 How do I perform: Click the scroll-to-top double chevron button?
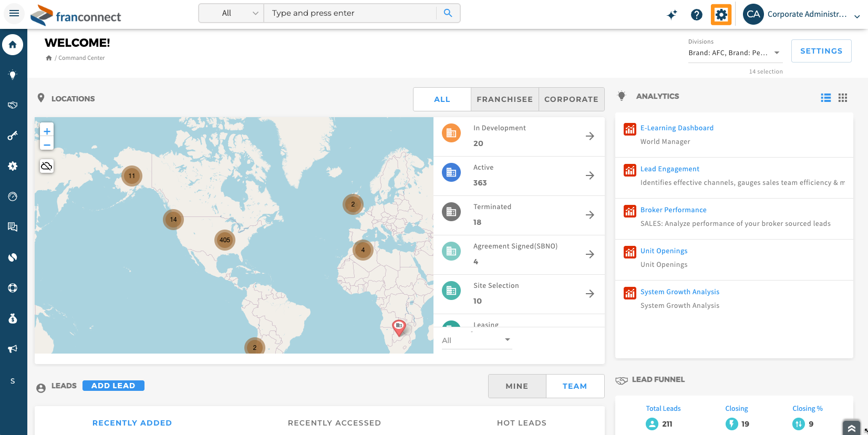852,428
